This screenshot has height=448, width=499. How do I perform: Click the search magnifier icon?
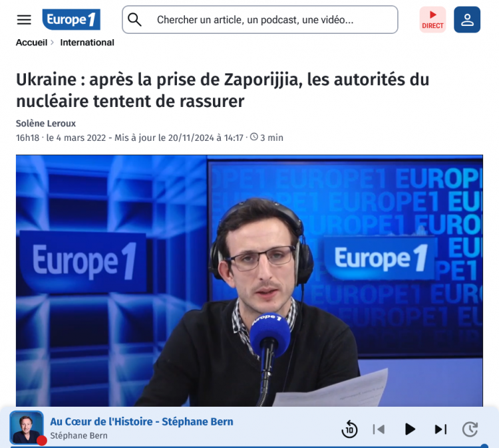point(134,19)
